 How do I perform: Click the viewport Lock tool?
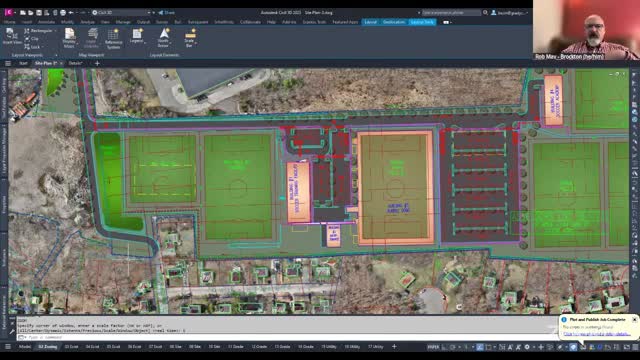point(32,47)
